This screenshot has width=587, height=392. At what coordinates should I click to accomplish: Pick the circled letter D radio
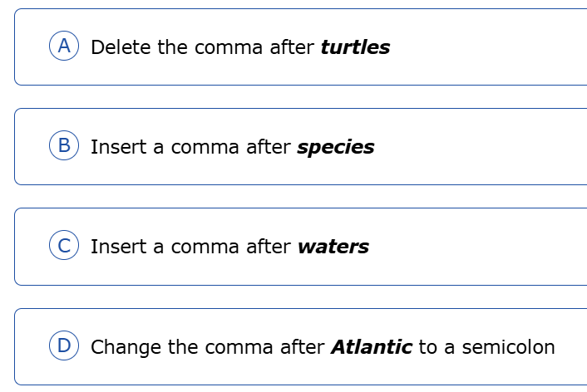point(64,346)
